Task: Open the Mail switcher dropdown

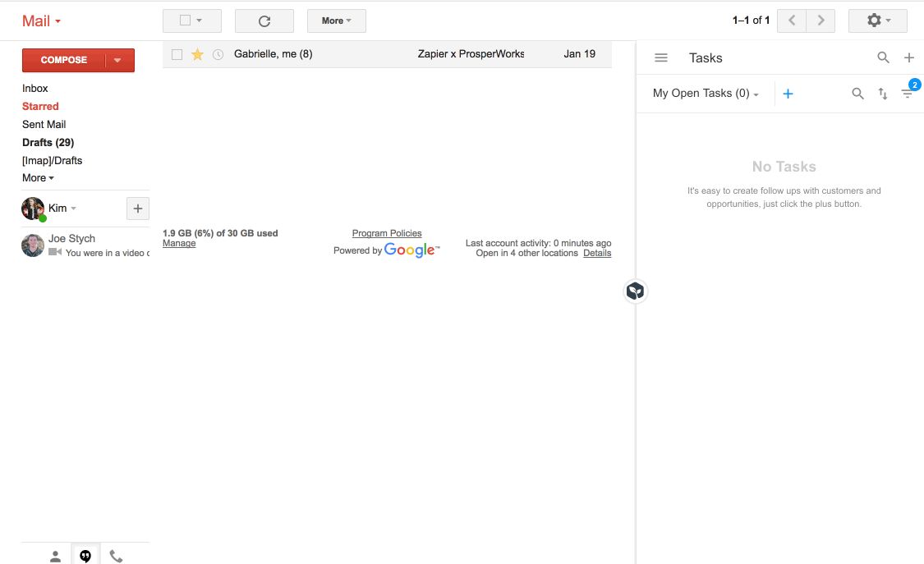Action: 41,21
